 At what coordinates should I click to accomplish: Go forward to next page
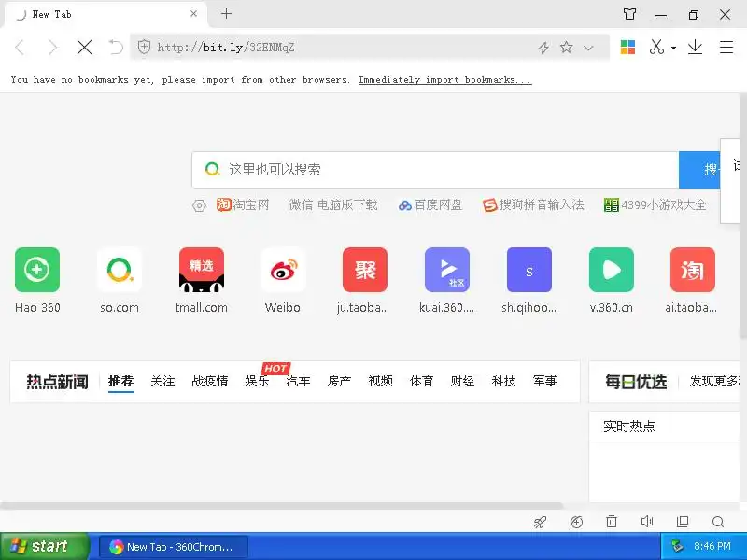tap(53, 48)
